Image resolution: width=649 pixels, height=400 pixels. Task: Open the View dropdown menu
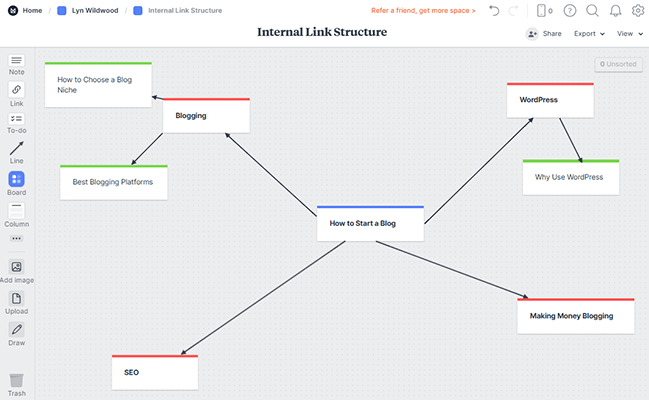click(629, 33)
